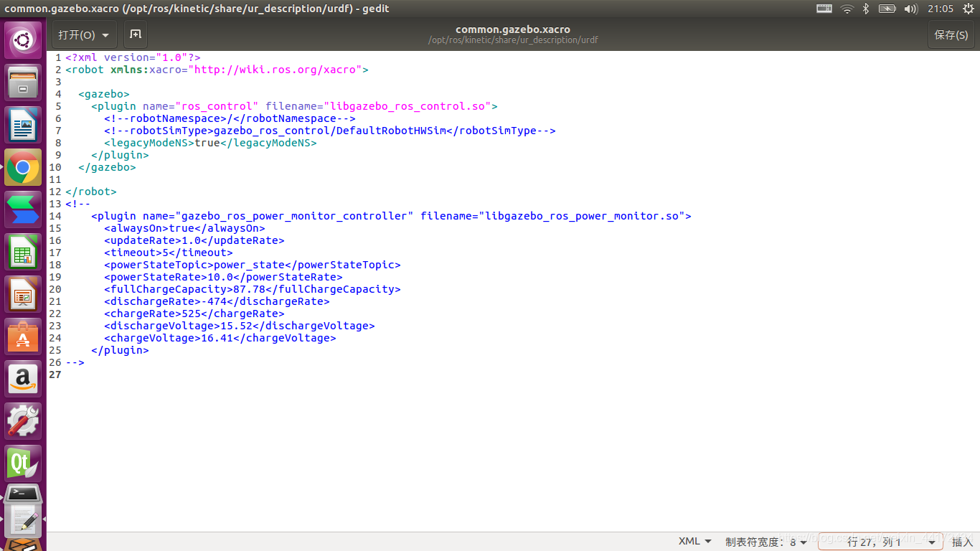Open the Amazon launcher icon

(x=24, y=379)
